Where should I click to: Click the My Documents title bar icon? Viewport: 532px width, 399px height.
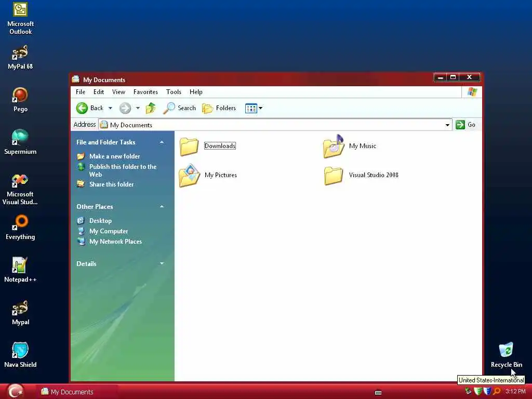pos(76,79)
